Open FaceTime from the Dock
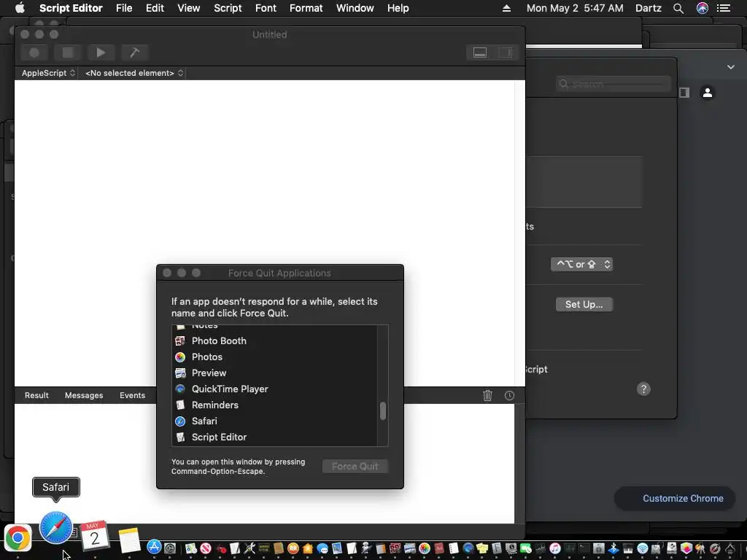The image size is (747, 560). point(526,548)
